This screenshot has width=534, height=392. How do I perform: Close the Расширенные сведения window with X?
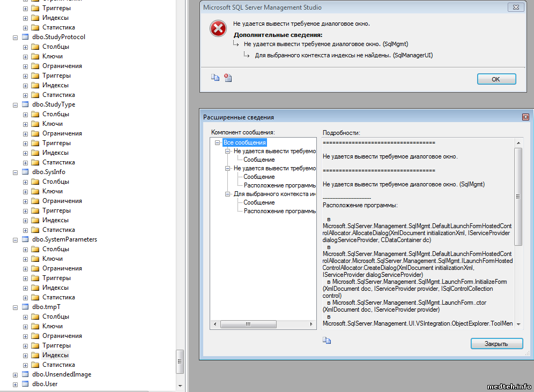[x=525, y=117]
